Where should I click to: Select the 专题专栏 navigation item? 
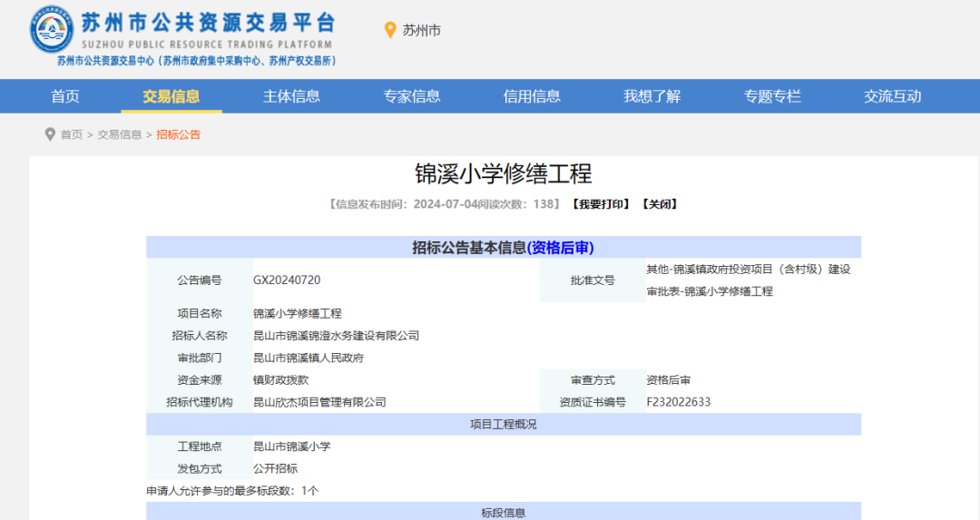[x=772, y=96]
